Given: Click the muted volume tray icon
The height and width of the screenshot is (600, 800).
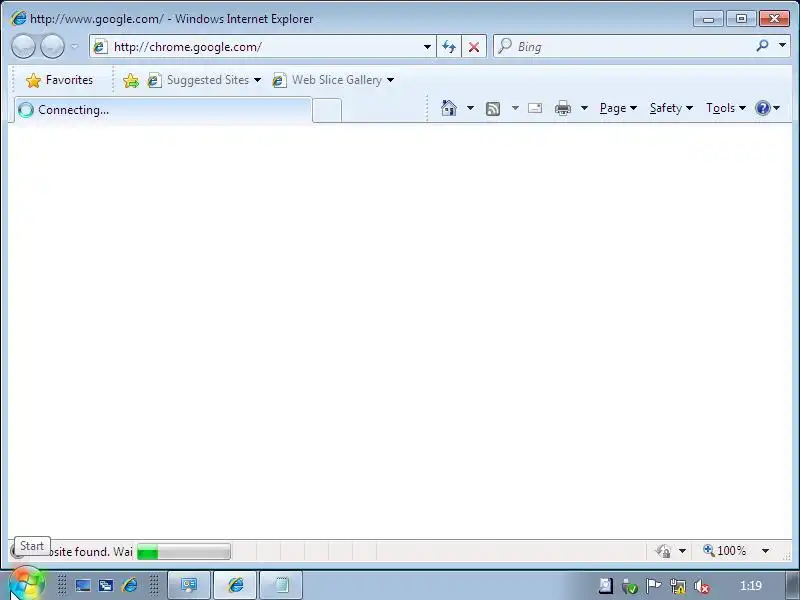Looking at the screenshot, I should [x=702, y=586].
